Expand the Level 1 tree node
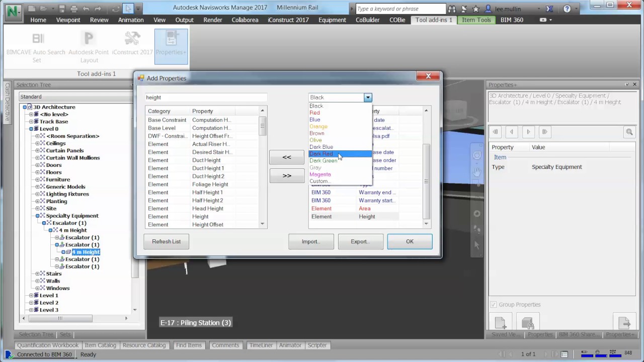 31,296
